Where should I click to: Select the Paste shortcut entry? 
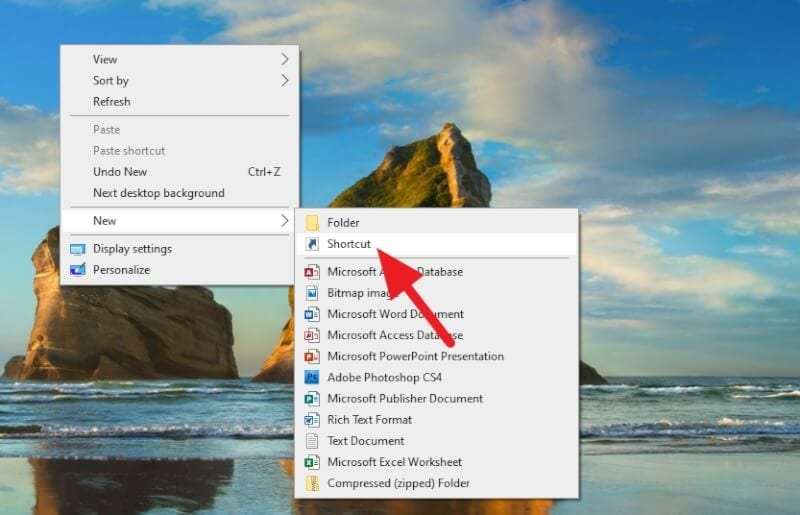pos(180,151)
